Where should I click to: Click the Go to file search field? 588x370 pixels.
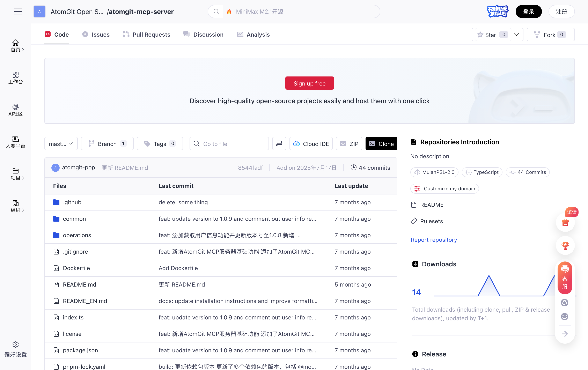[229, 144]
